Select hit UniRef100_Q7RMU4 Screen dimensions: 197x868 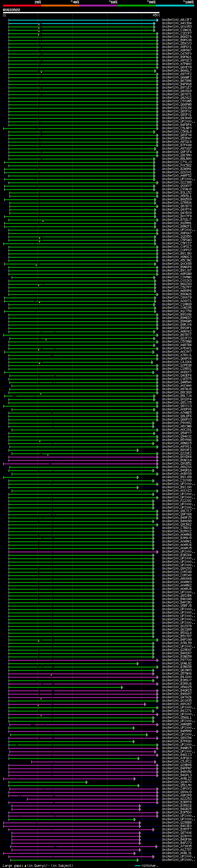coord(177,203)
